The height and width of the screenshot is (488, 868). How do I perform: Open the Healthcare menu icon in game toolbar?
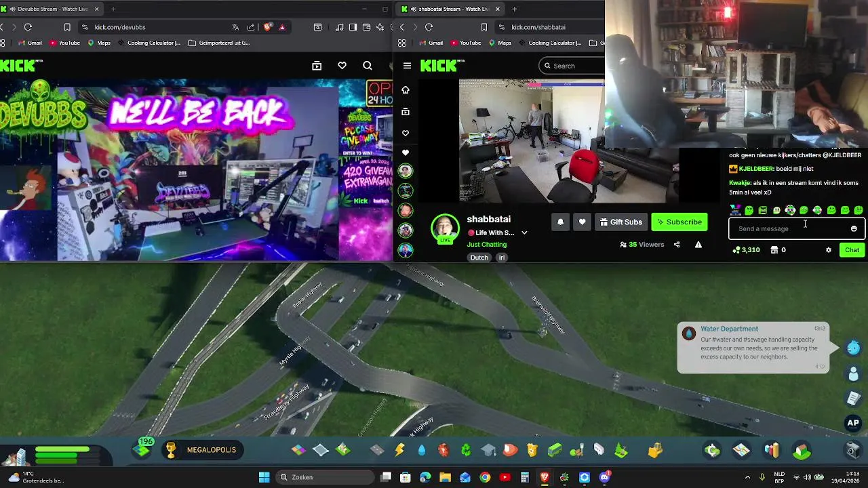(x=443, y=450)
